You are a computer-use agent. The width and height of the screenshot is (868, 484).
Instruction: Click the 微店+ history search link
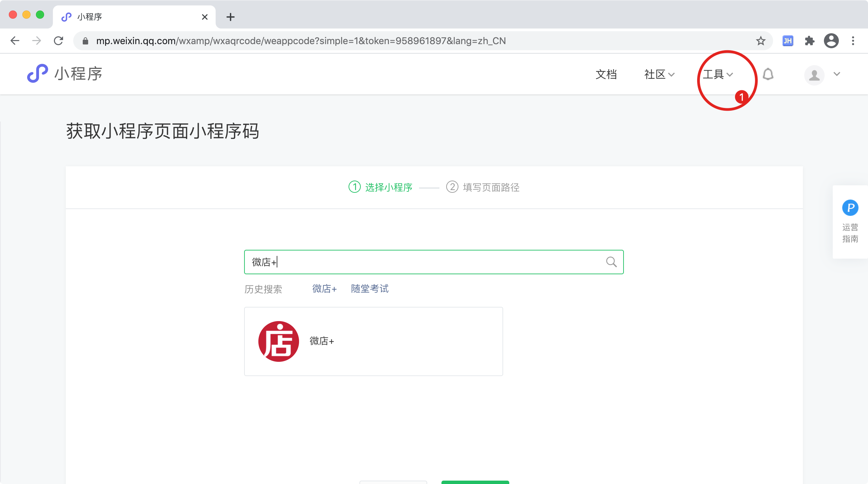click(324, 289)
